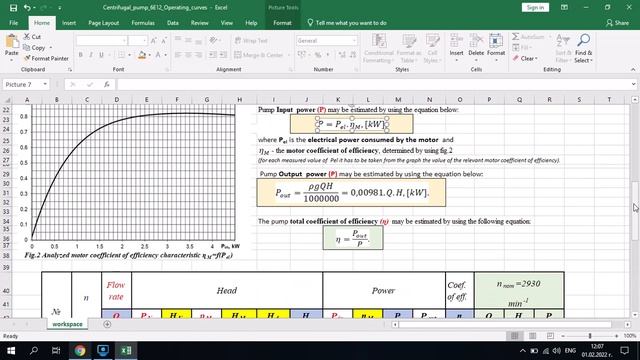Copy the selection
The width and height of the screenshot is (640, 360).
35,48
